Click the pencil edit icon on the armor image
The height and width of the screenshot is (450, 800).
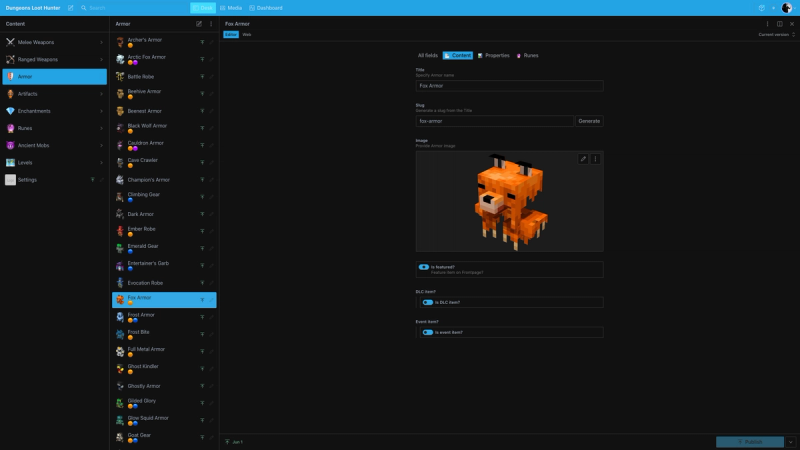[583, 159]
